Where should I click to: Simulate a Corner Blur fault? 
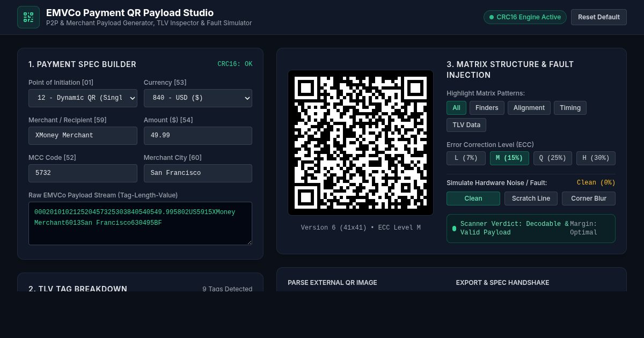[589, 199]
